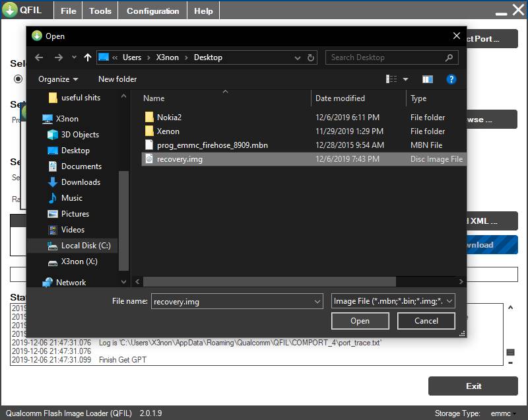The width and height of the screenshot is (528, 420).
Task: Click the QFIL logo icon
Action: pos(9,9)
